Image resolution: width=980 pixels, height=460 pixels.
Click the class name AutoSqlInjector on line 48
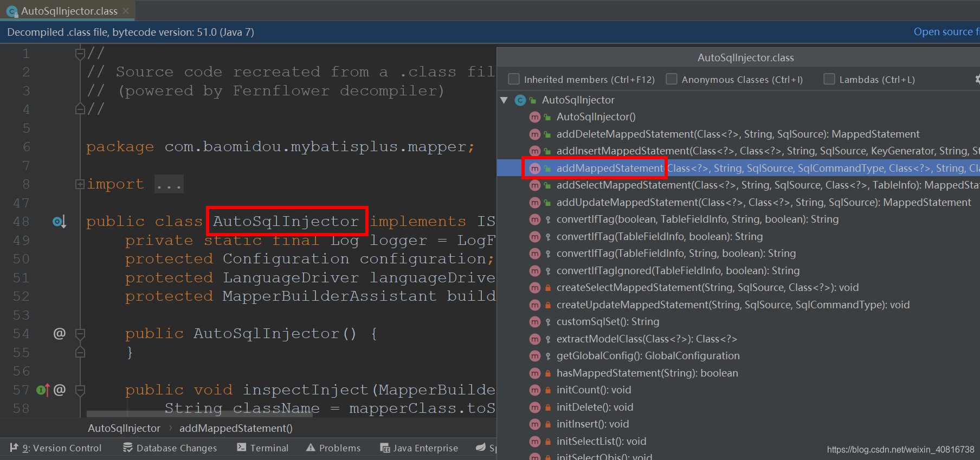coord(286,221)
